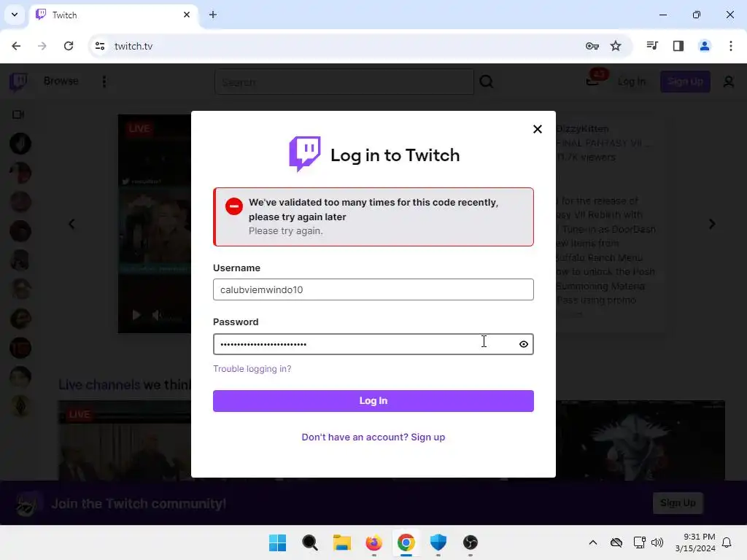Bookmark this page with the star icon
This screenshot has width=747, height=560.
point(616,46)
